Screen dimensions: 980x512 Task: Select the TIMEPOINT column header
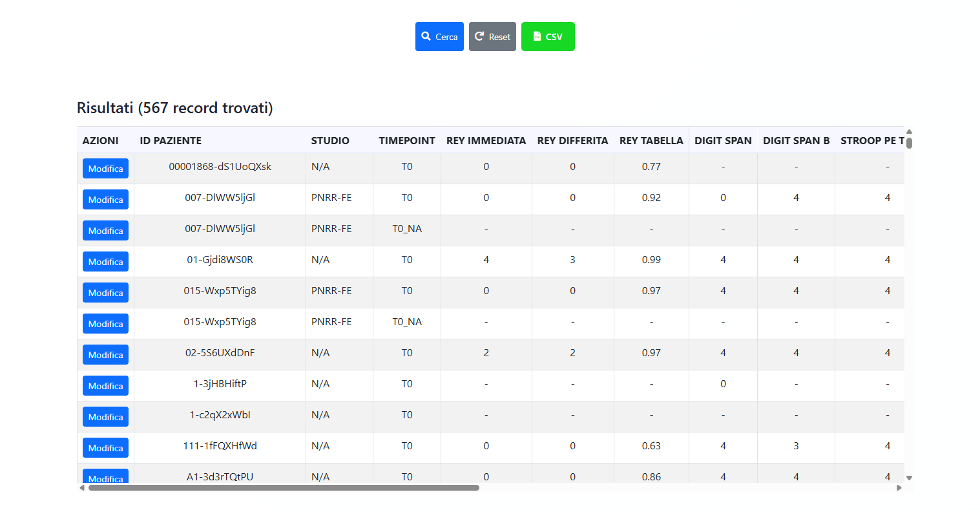[x=407, y=140]
